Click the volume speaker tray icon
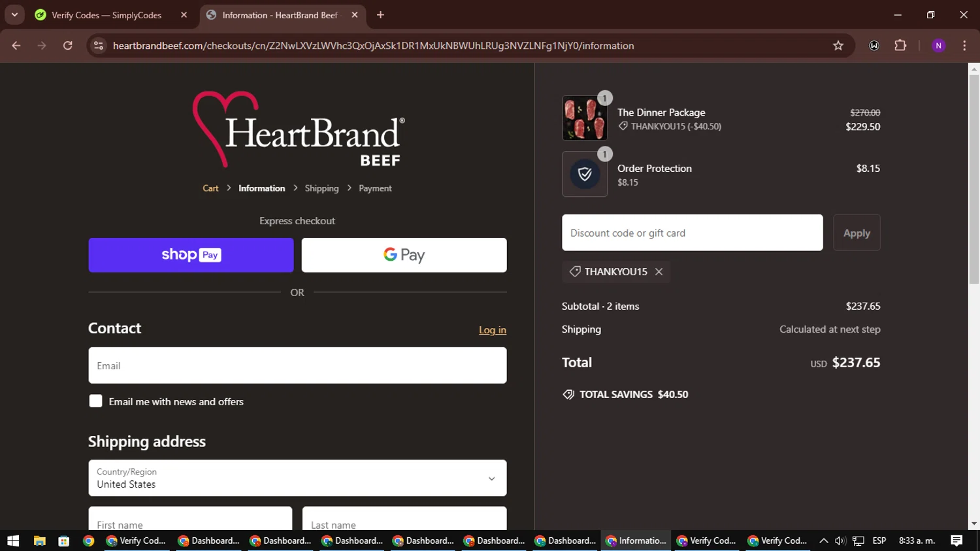This screenshot has width=980, height=551. (x=840, y=541)
